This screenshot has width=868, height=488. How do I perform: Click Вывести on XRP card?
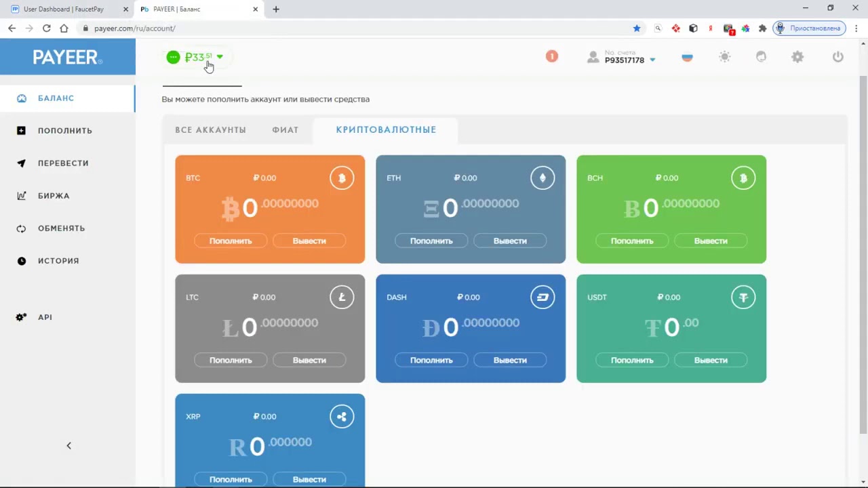pos(309,479)
